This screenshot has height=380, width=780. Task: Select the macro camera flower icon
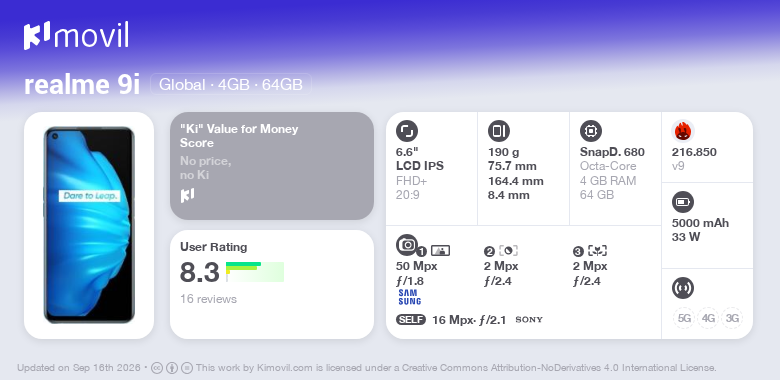(597, 251)
